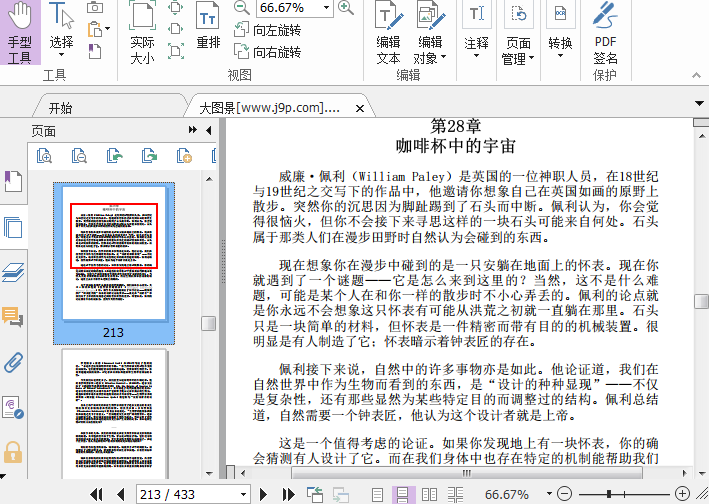Open the 注释 comment menu
Viewport: 709px width, 504px height.
coord(476,31)
